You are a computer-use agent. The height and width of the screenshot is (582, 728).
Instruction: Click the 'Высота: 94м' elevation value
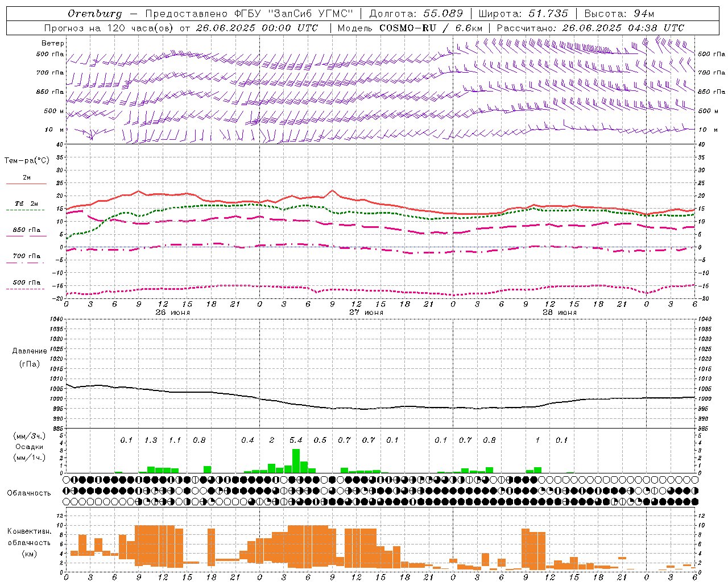pos(619,14)
